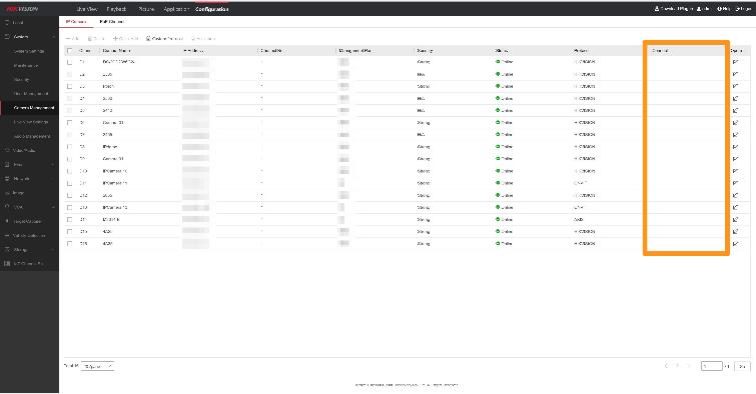Check the box for channel D16
The height and width of the screenshot is (394, 756).
[x=69, y=244]
